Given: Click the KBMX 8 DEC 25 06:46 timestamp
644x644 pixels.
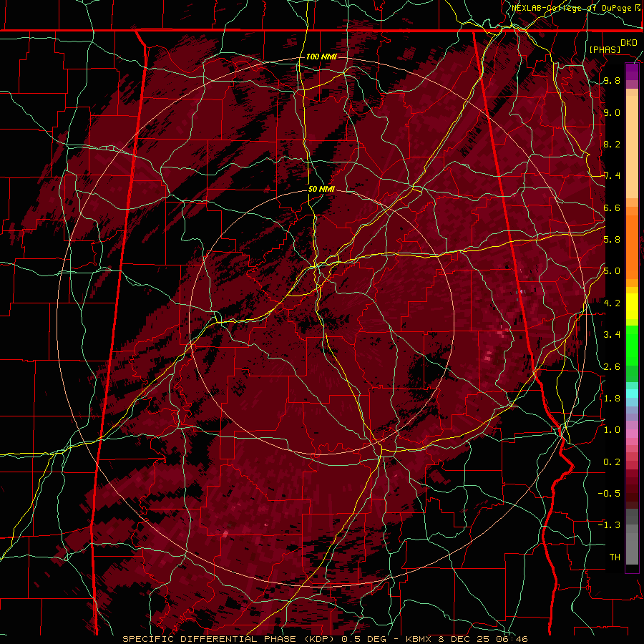Looking at the screenshot, I should tap(467, 639).
